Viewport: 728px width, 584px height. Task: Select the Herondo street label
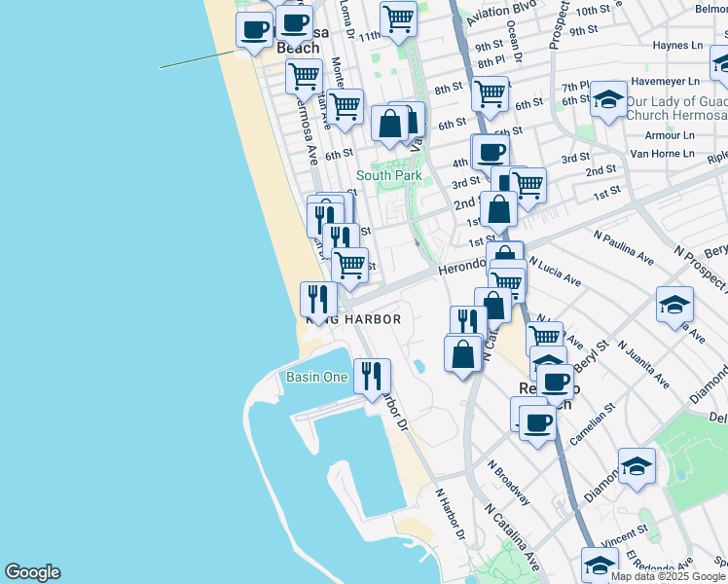[462, 267]
